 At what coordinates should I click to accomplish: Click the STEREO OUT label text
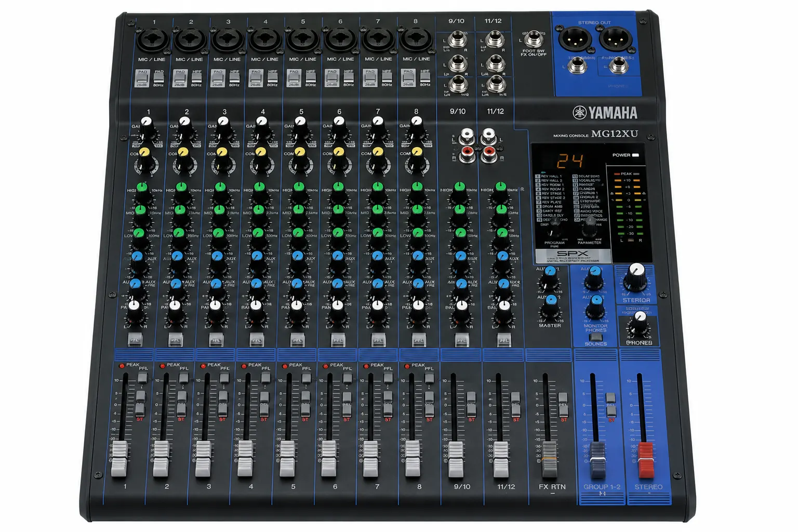(x=594, y=23)
